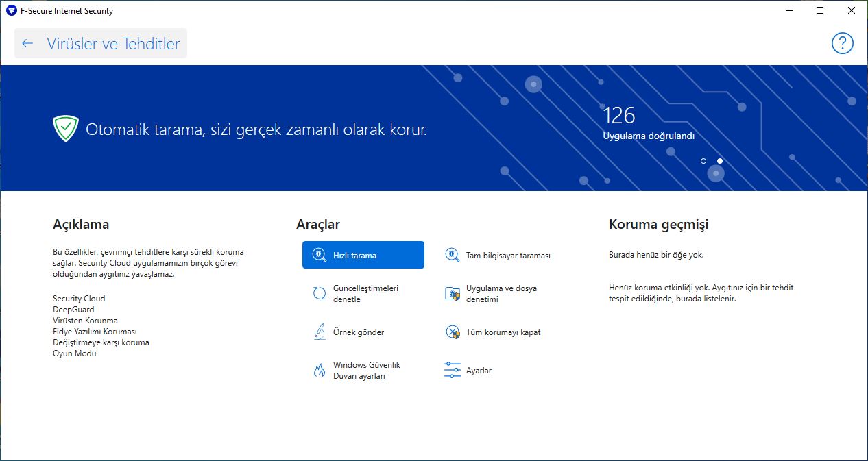Click Security Cloud in feature list

point(79,299)
